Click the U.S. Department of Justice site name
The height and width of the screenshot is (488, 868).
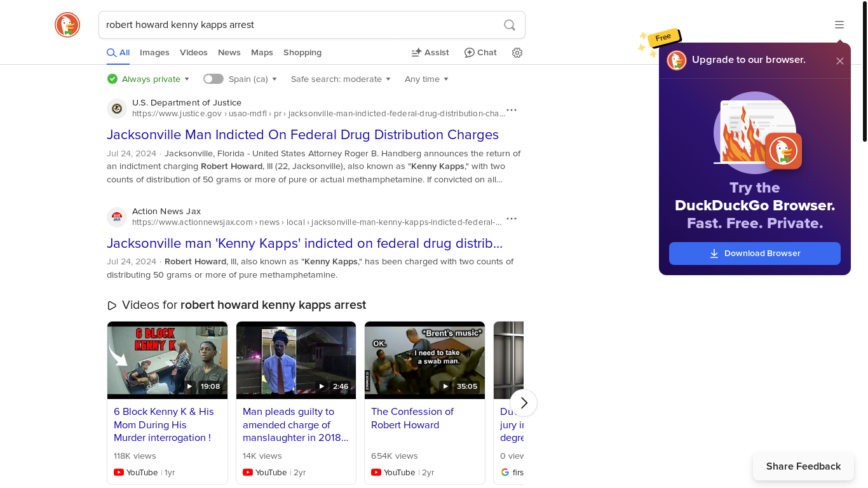187,102
